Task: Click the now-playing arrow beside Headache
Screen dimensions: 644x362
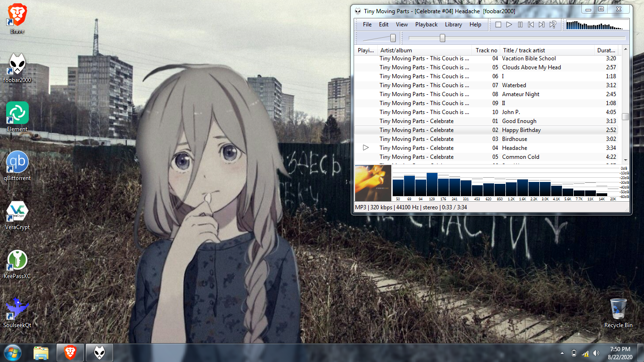Action: 366,148
